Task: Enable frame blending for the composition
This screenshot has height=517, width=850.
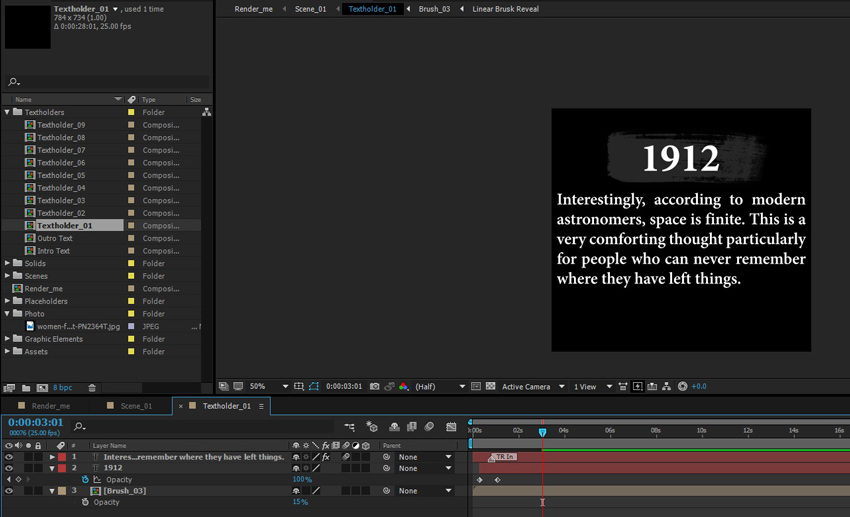Action: (x=412, y=427)
